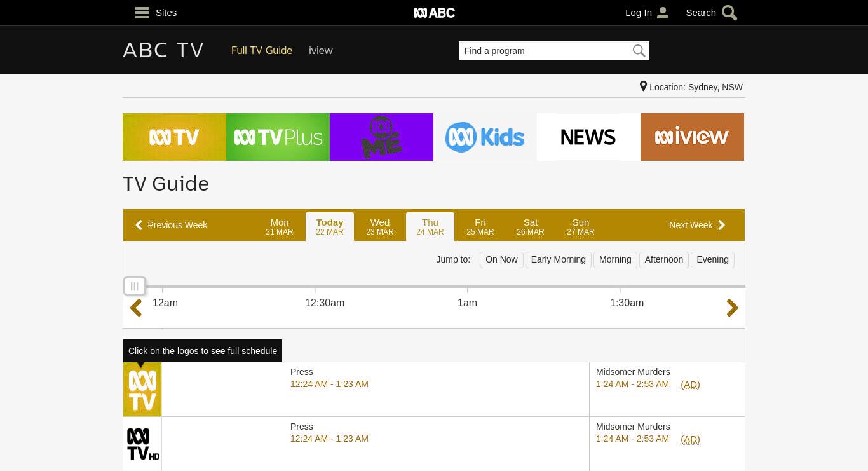Open Midsomer Murders in ABC TV HD row
The height and width of the screenshot is (471, 868).
click(x=633, y=427)
